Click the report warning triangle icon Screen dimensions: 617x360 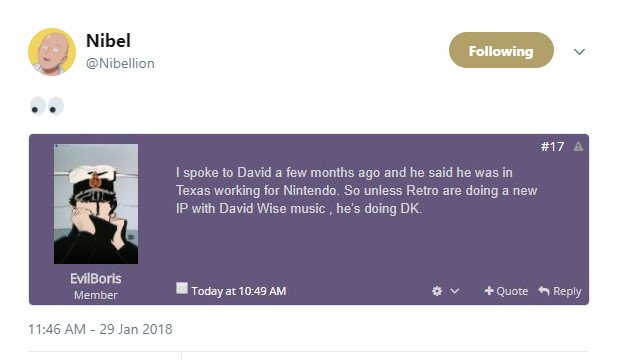578,147
